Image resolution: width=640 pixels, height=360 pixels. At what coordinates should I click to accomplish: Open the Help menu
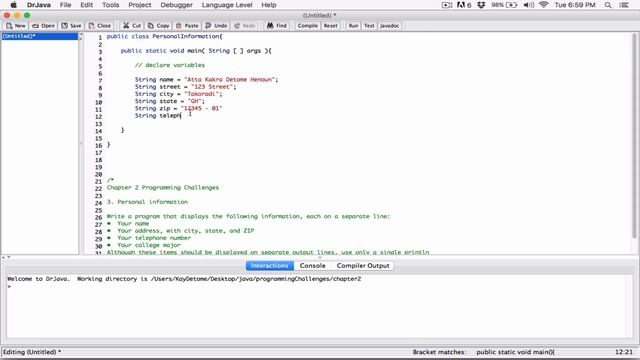point(269,5)
